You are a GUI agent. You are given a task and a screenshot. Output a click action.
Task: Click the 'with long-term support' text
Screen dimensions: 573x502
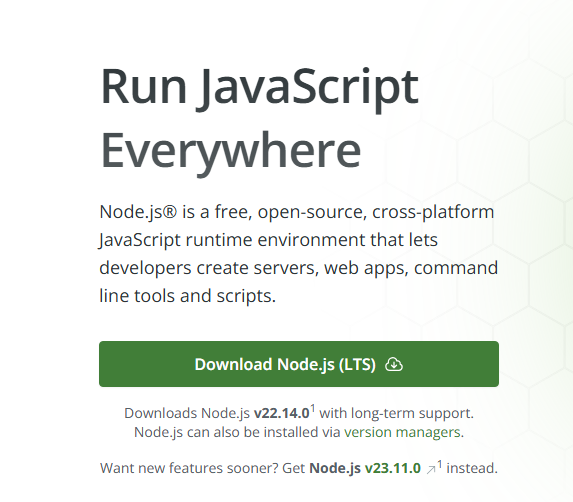coord(396,413)
